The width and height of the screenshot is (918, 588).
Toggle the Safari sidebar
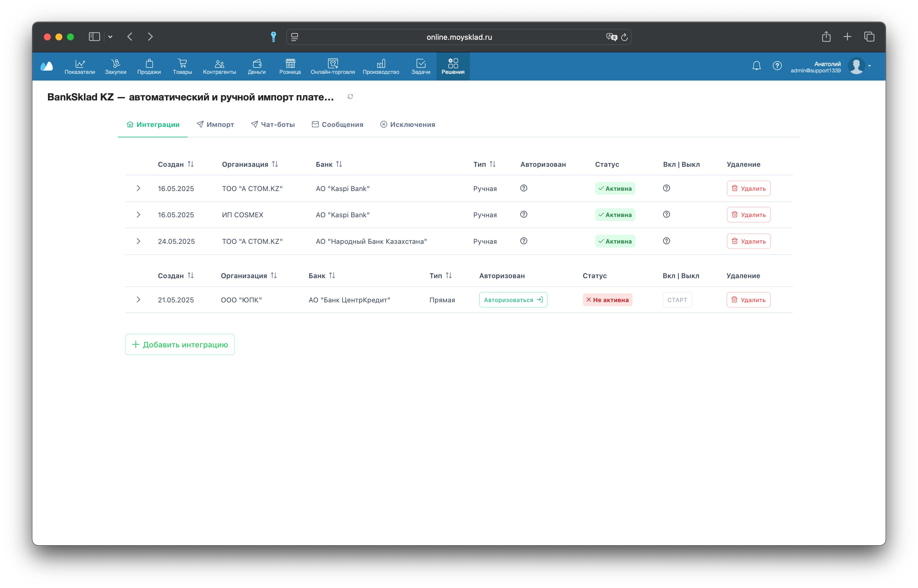[x=94, y=37]
